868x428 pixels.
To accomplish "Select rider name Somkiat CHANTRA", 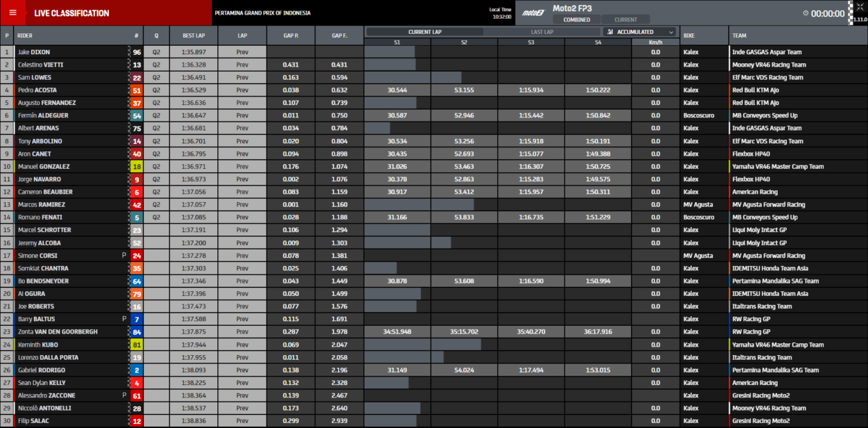I will pos(43,268).
